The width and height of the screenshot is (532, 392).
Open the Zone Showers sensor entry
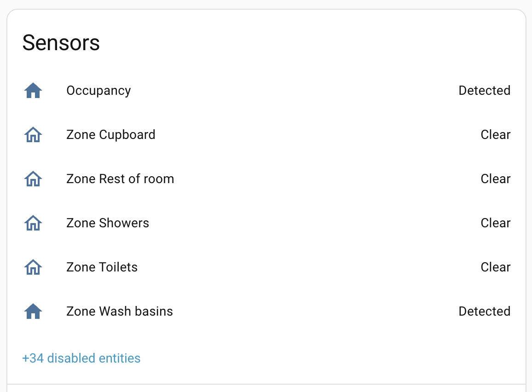click(107, 223)
